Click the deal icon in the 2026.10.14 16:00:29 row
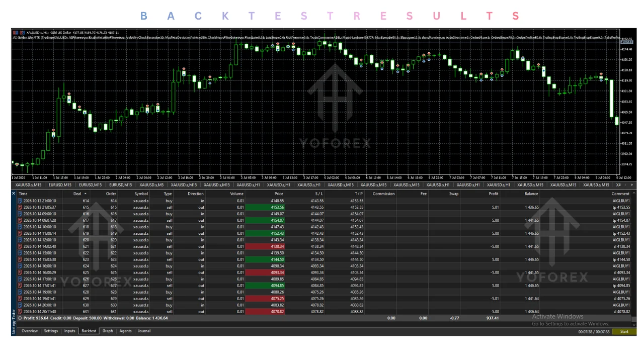The image size is (644, 362). [20, 273]
